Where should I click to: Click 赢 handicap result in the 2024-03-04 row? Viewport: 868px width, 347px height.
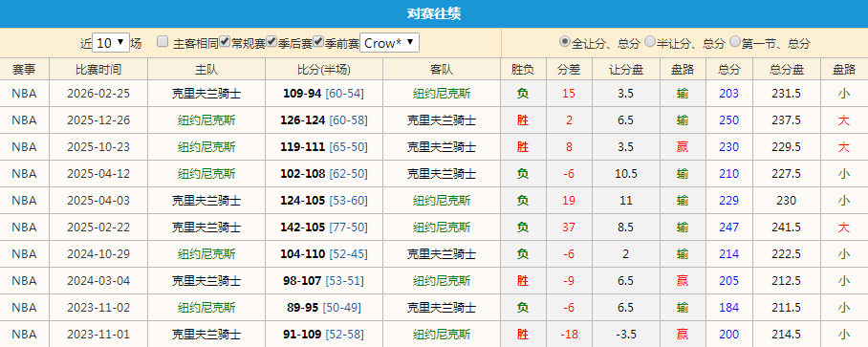pyautogui.click(x=683, y=281)
